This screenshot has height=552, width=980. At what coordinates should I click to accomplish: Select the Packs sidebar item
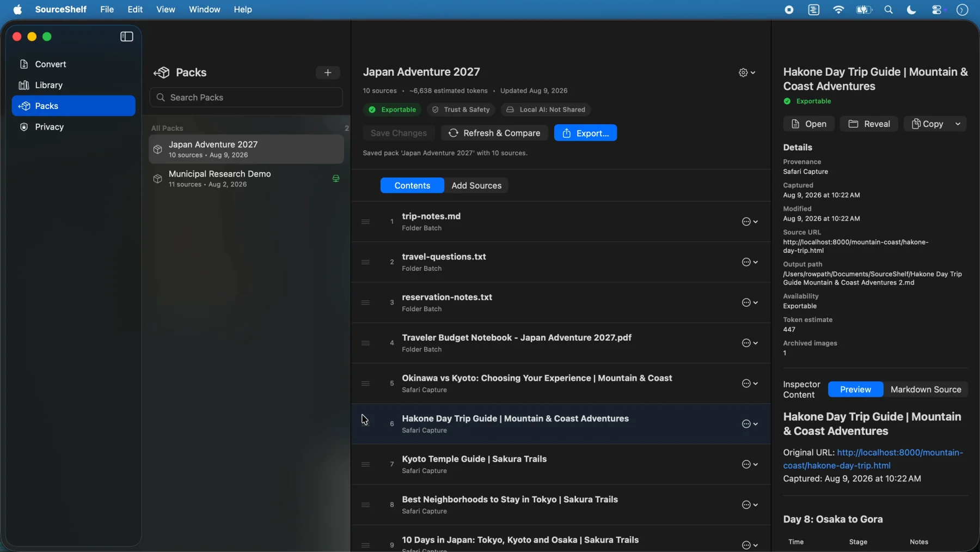[73, 106]
